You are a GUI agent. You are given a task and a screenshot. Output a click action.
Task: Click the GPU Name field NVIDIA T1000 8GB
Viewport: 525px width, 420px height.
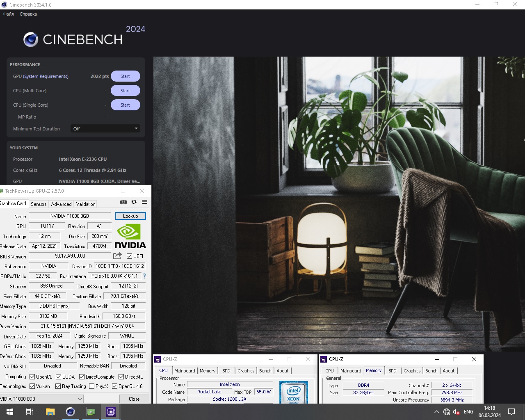[x=70, y=216]
